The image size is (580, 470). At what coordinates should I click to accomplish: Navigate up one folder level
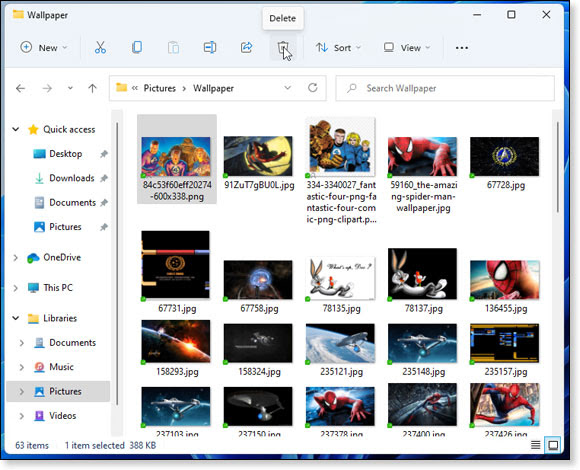92,88
